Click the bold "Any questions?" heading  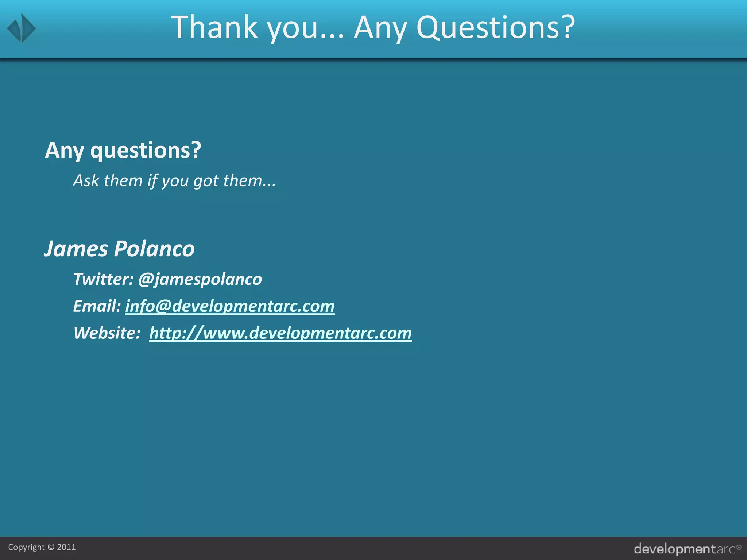(123, 150)
